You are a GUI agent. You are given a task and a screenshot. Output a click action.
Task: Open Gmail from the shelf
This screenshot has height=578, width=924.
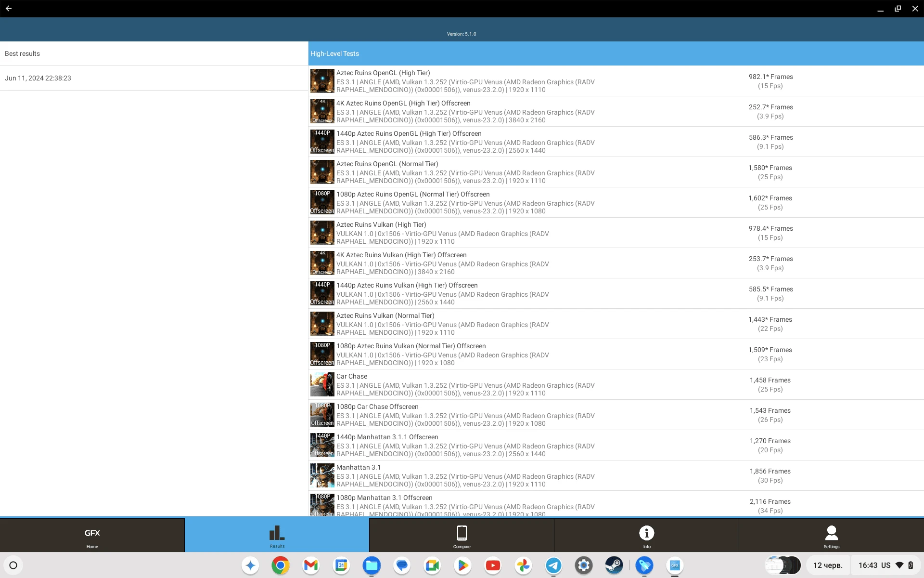point(311,565)
